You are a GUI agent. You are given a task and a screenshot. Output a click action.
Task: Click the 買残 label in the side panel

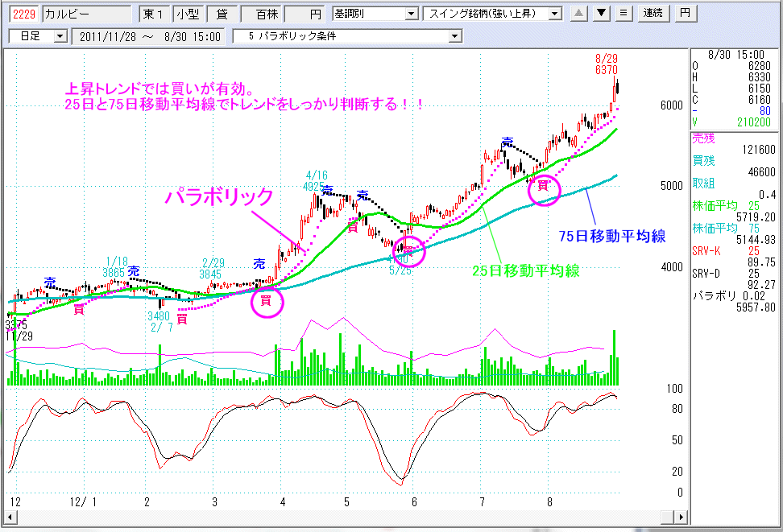point(703,161)
